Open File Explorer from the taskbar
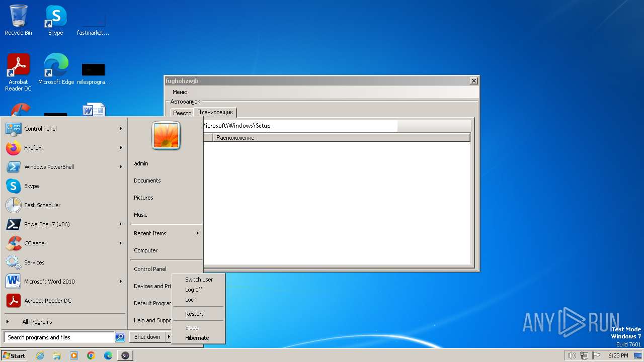This screenshot has width=644, height=362. pos(57,355)
